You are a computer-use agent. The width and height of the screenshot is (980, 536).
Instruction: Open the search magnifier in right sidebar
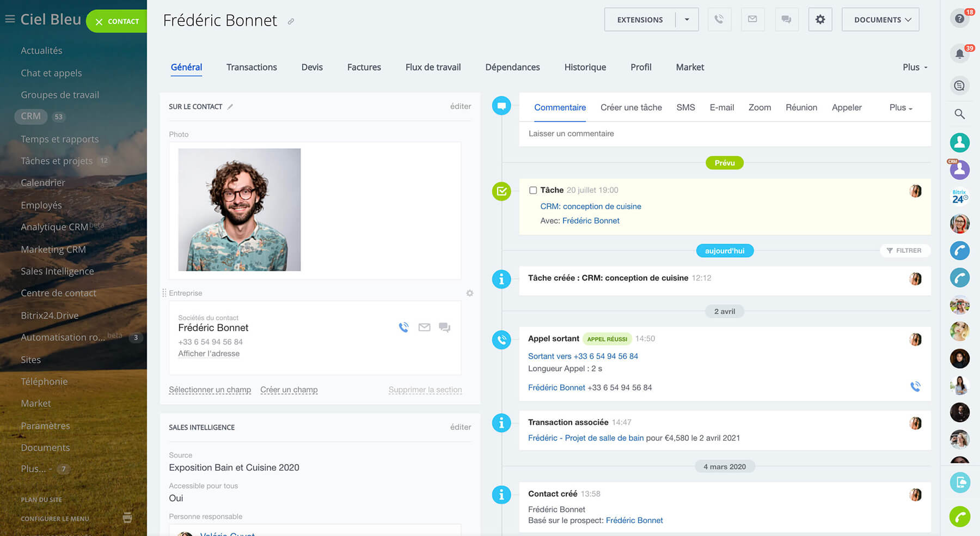click(x=959, y=114)
